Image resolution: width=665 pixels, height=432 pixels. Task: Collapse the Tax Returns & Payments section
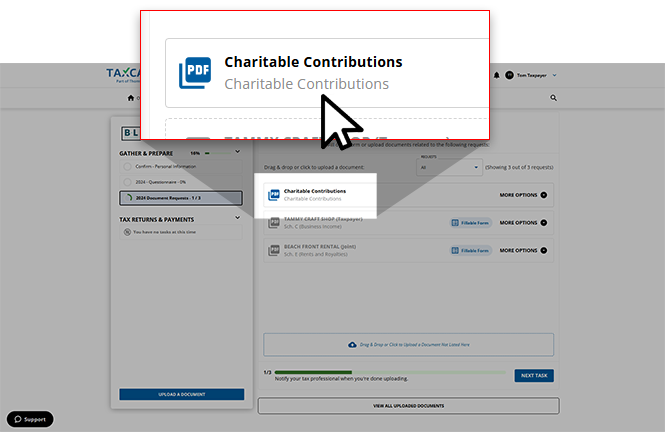coord(238,218)
